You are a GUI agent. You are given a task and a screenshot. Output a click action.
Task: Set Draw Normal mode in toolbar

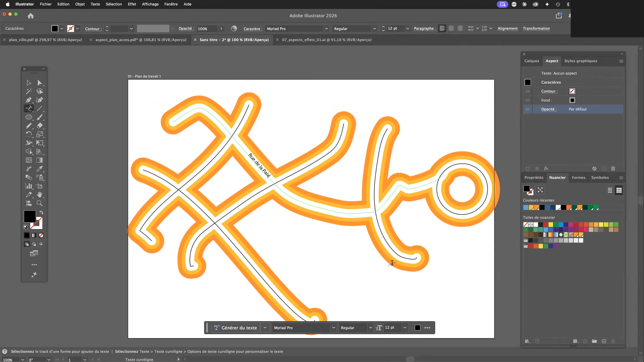(27, 244)
